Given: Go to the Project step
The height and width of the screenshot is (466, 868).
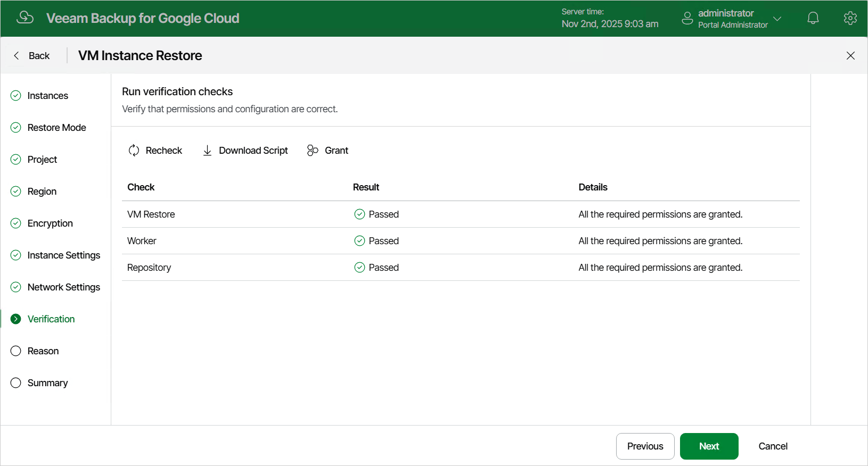Looking at the screenshot, I should [42, 160].
